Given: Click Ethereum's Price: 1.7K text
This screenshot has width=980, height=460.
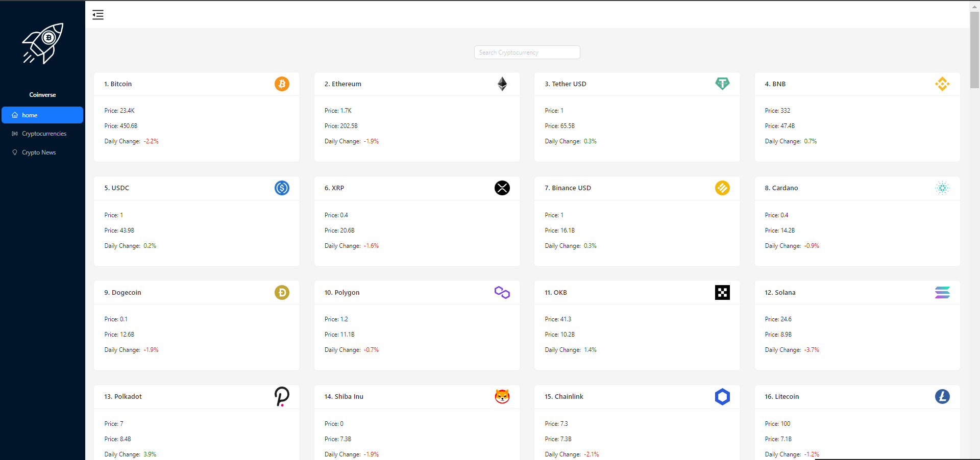Looking at the screenshot, I should click(x=338, y=111).
